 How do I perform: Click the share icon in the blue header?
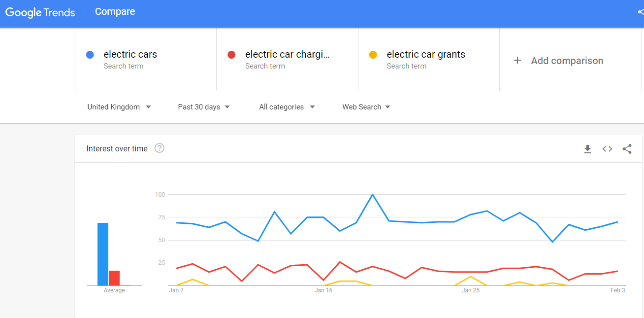click(641, 12)
